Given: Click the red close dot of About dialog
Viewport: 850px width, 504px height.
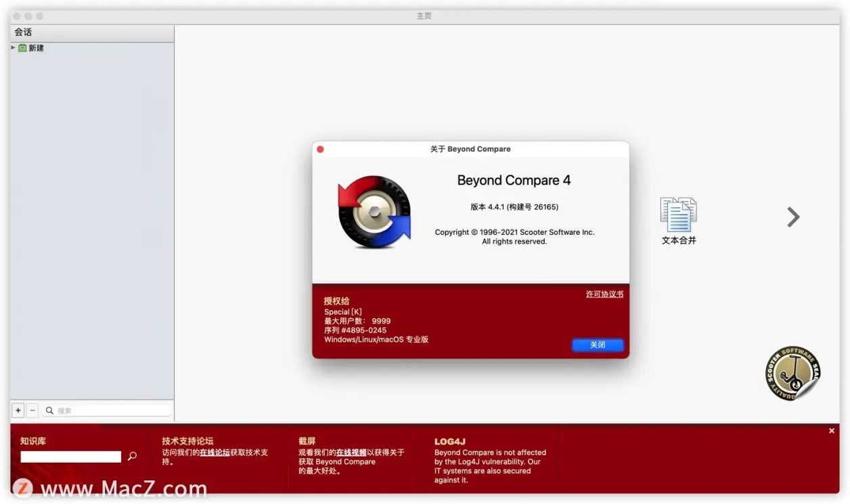Looking at the screenshot, I should click(x=320, y=149).
